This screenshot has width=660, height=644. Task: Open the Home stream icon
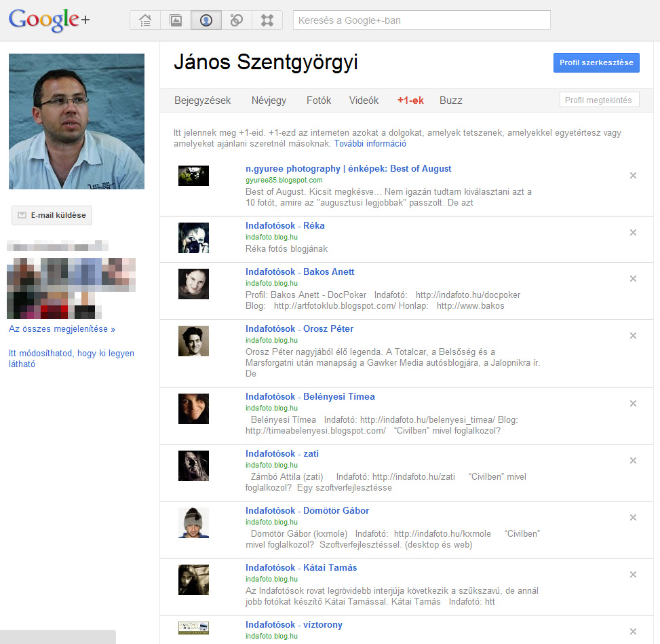coord(145,20)
